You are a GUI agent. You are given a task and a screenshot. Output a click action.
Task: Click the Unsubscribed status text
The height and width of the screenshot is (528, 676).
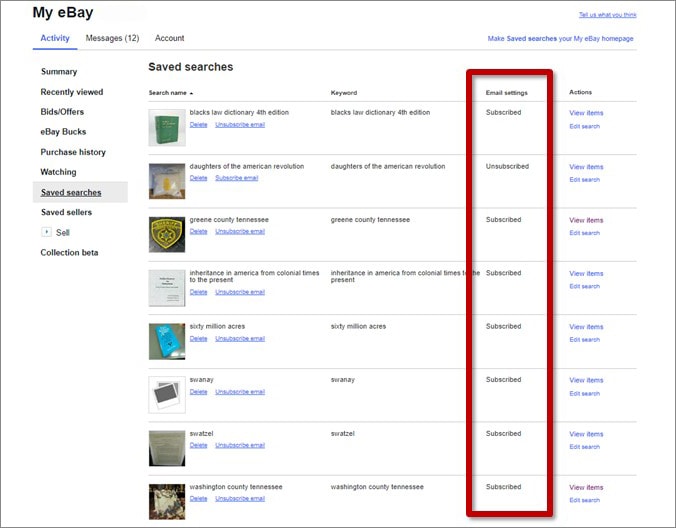click(x=507, y=166)
